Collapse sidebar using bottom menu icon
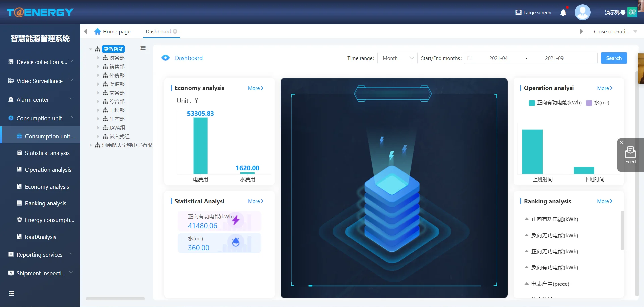The image size is (644, 307). click(x=11, y=294)
